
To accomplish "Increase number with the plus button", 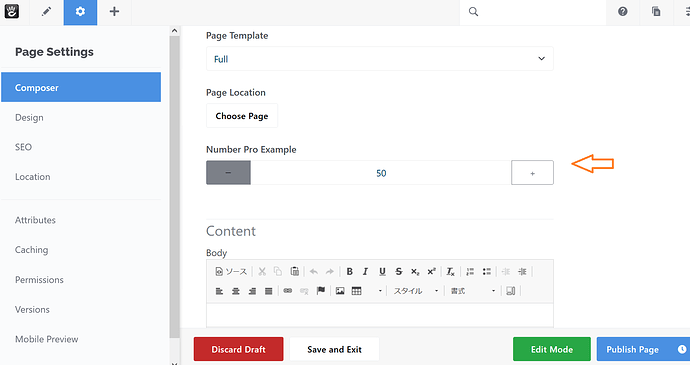I will pos(532,173).
